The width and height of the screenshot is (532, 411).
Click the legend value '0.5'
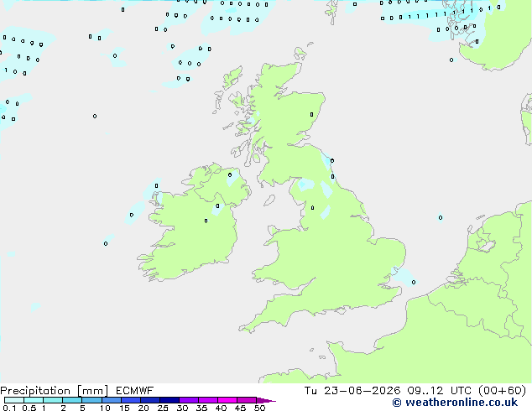point(29,408)
